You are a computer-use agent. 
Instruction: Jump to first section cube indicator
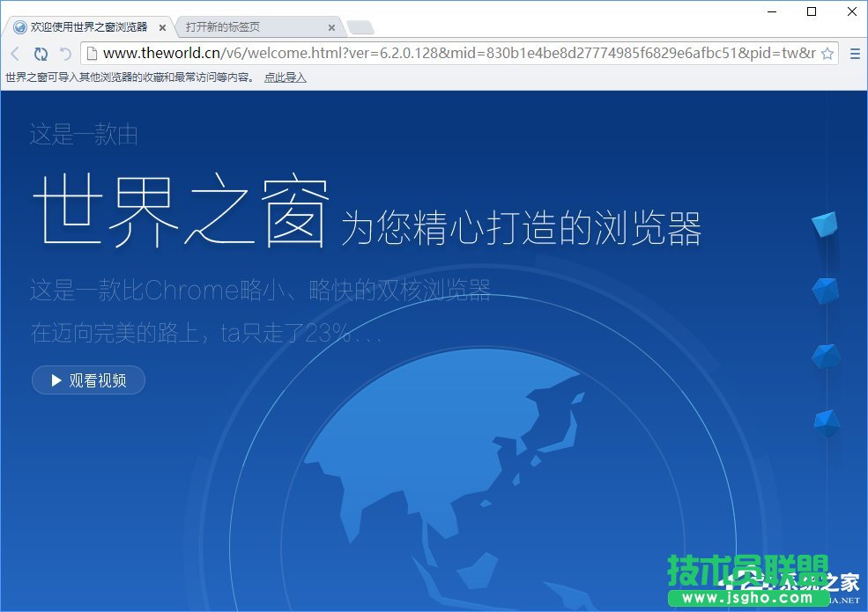click(x=825, y=224)
